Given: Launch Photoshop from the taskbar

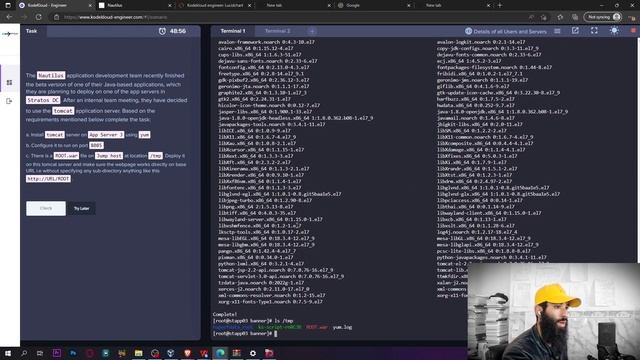Looking at the screenshot, I should (x=73, y=353).
